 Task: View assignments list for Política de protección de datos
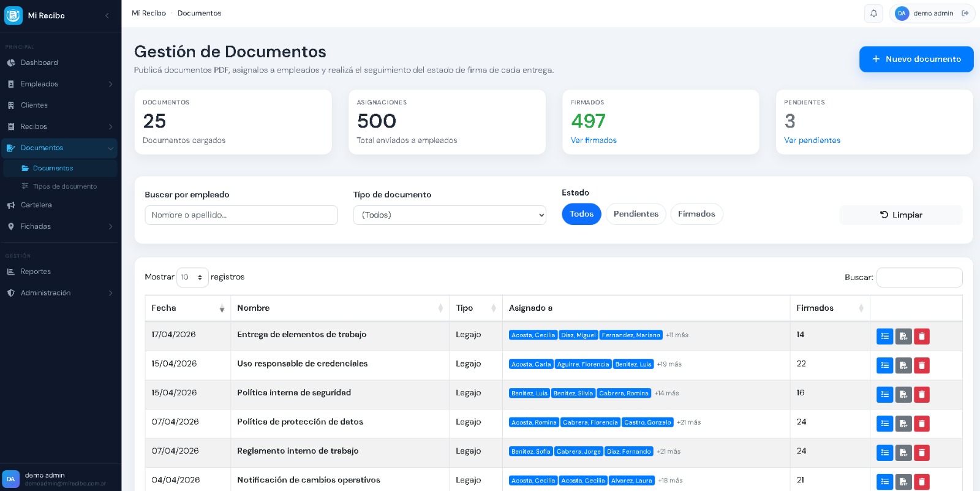(x=884, y=424)
